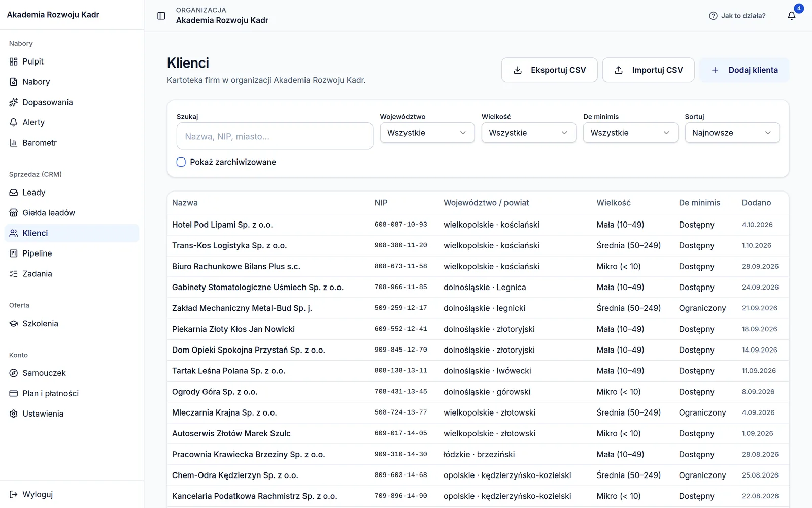Open the notifications bell in header
The image size is (812, 508).
[x=792, y=16]
